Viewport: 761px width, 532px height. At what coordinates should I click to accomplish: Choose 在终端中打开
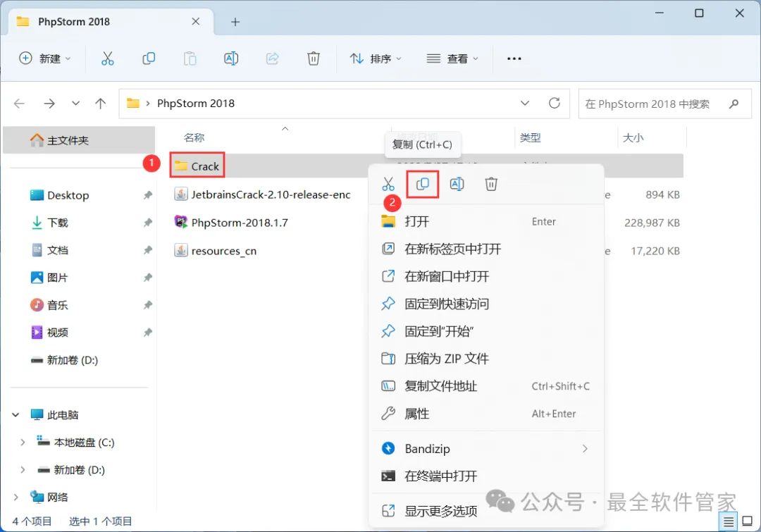(x=485, y=476)
